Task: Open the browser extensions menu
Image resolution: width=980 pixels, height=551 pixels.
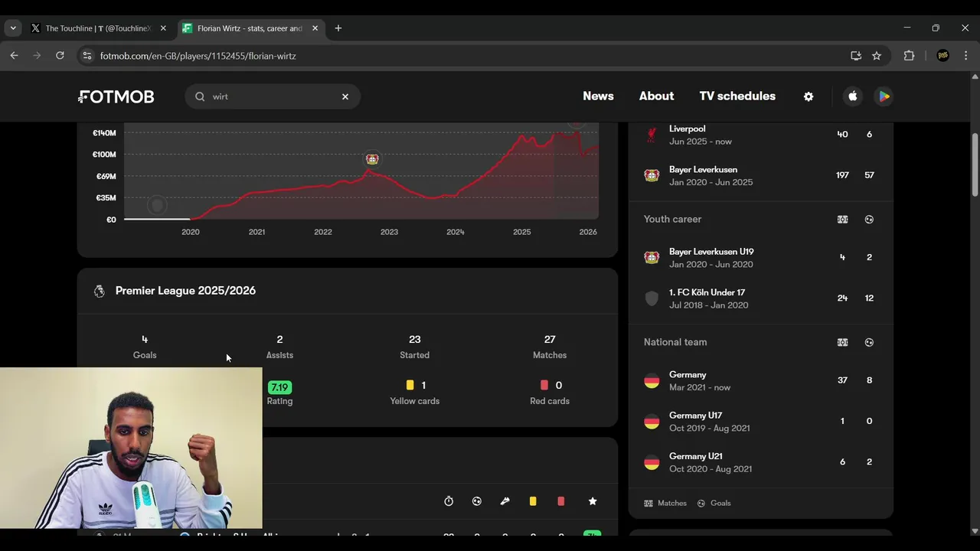Action: pyautogui.click(x=909, y=56)
